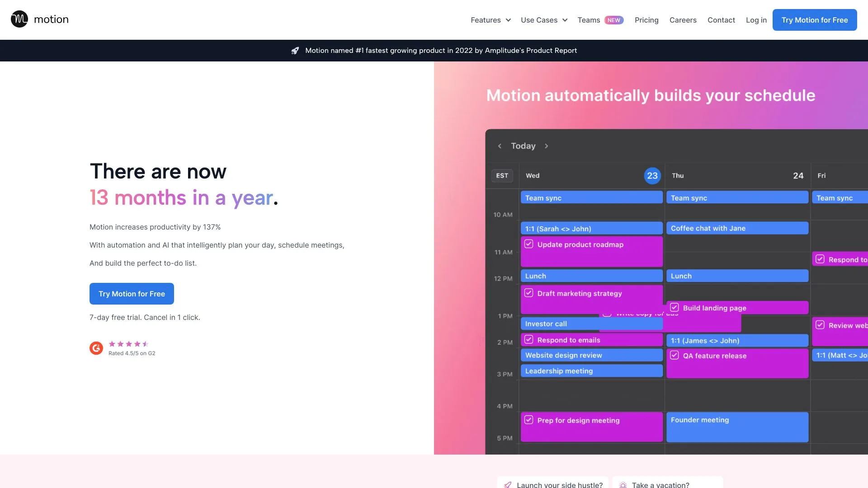Click Log in link
Screen dimensions: 868x488
(x=756, y=20)
